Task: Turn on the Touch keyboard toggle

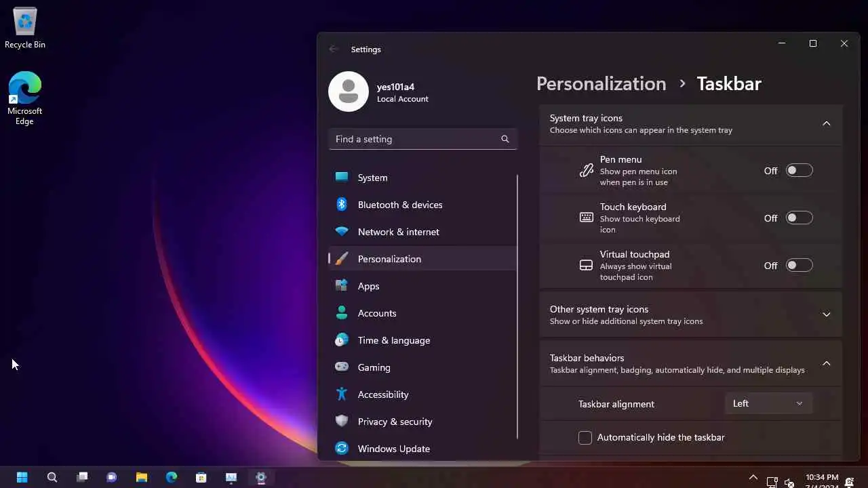Action: click(799, 218)
